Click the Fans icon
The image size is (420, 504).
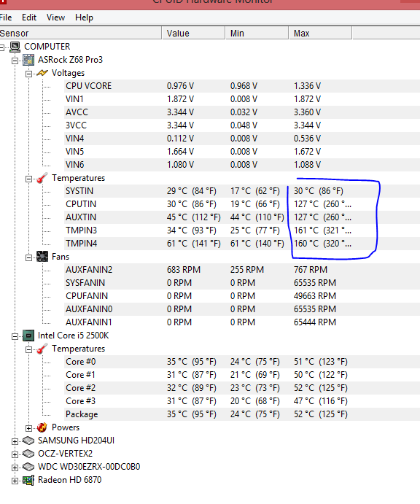[x=42, y=257]
